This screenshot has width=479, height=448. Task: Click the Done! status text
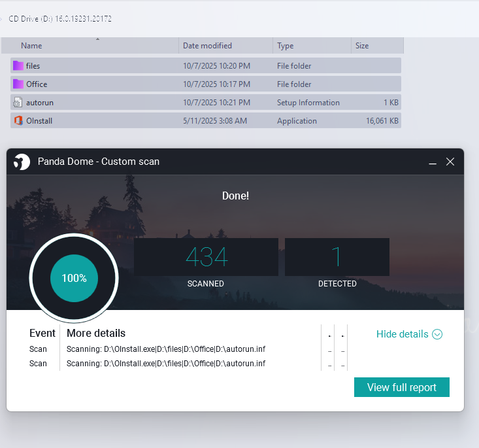click(235, 196)
